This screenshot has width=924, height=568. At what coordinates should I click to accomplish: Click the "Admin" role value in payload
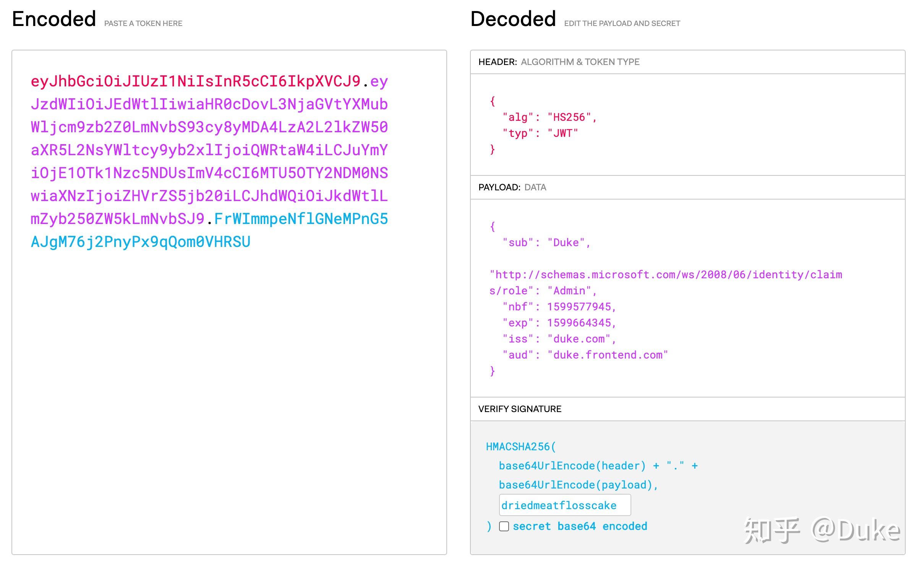click(x=569, y=291)
